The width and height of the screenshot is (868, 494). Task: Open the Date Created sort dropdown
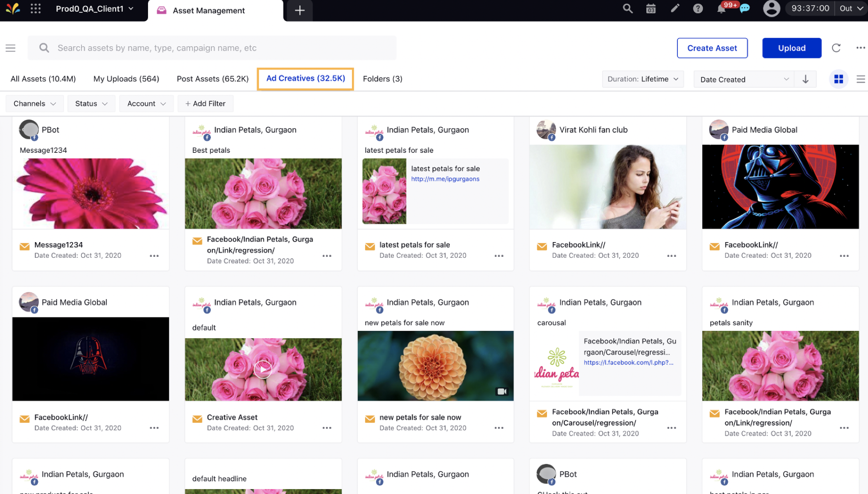744,79
